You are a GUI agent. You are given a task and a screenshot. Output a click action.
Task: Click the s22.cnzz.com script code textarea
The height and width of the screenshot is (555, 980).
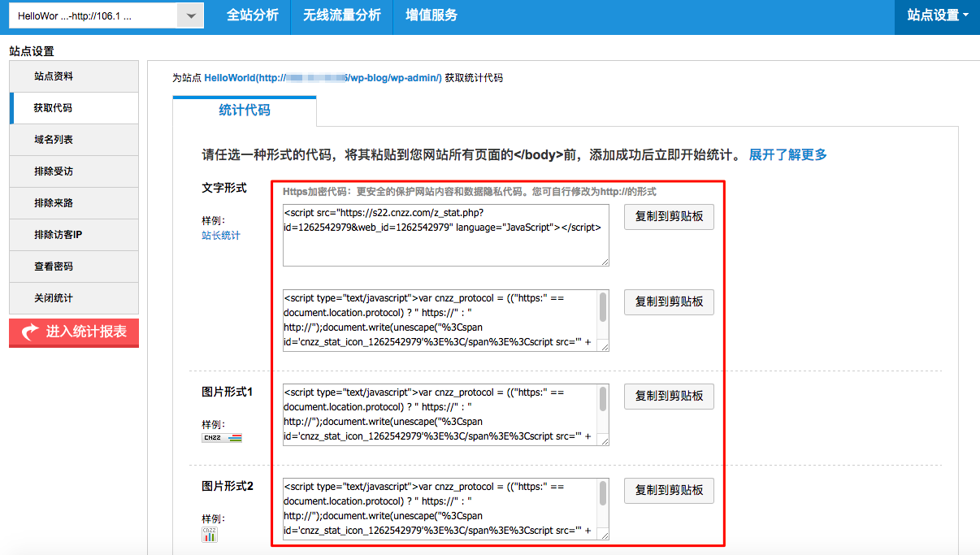pos(446,235)
